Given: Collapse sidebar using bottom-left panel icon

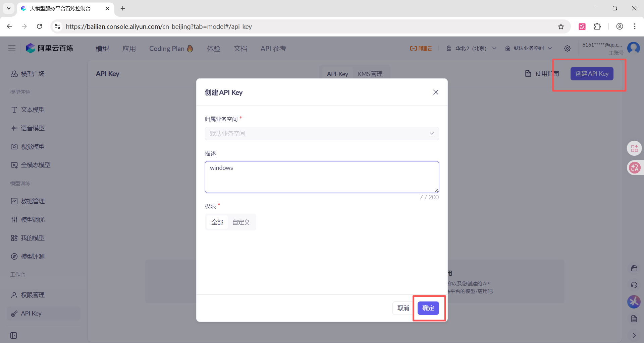Looking at the screenshot, I should [14, 335].
